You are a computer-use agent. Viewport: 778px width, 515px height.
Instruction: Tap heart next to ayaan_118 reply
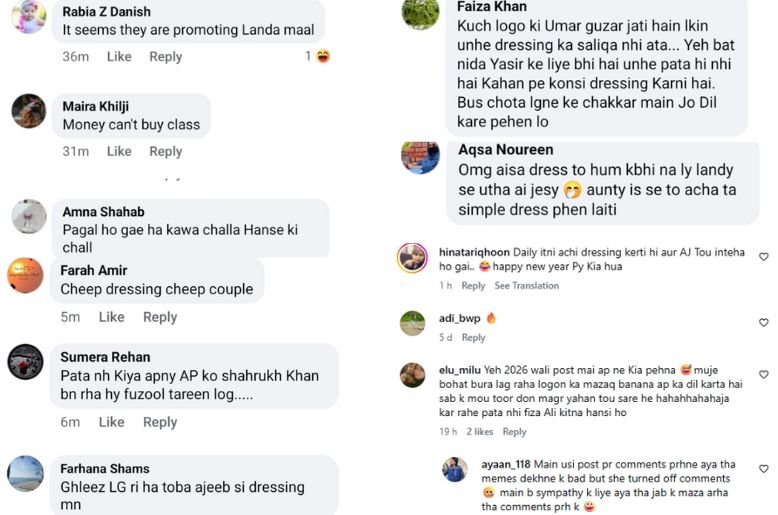tap(764, 469)
